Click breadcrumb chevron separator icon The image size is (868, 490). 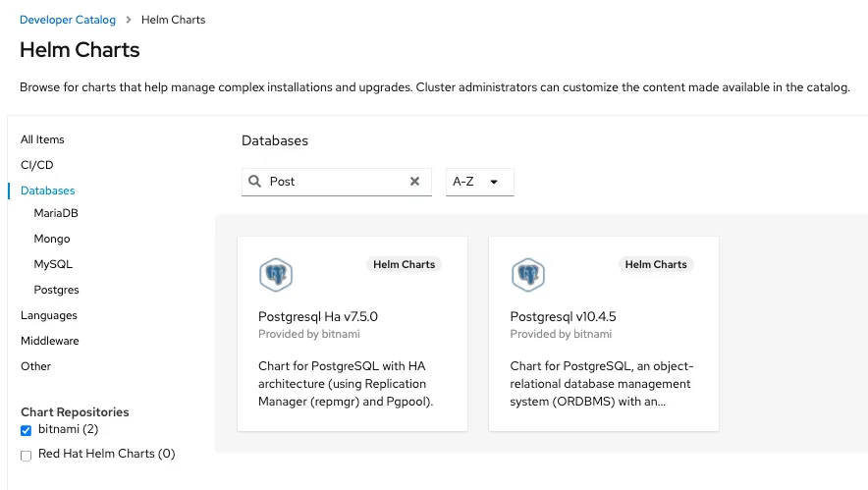tap(128, 20)
